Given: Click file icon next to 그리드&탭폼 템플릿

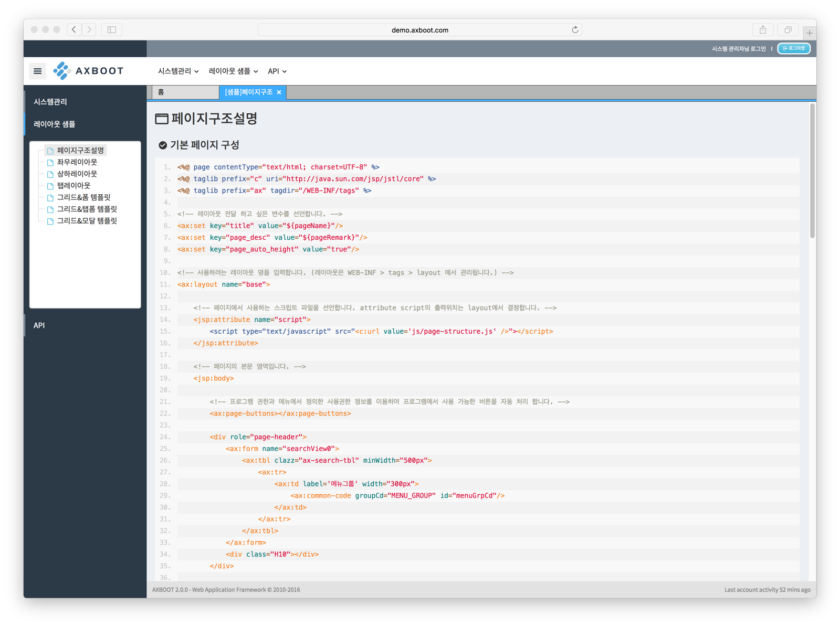Looking at the screenshot, I should point(50,209).
